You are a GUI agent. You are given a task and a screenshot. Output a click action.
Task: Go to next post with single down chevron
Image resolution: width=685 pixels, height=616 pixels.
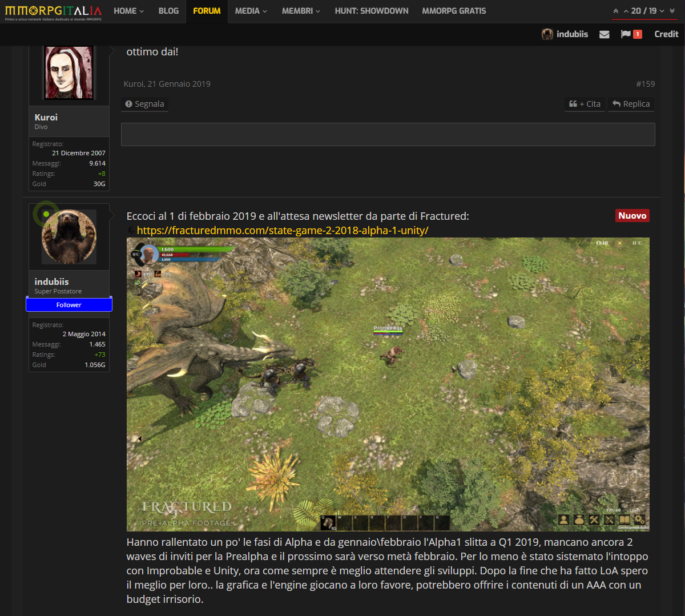(x=662, y=11)
